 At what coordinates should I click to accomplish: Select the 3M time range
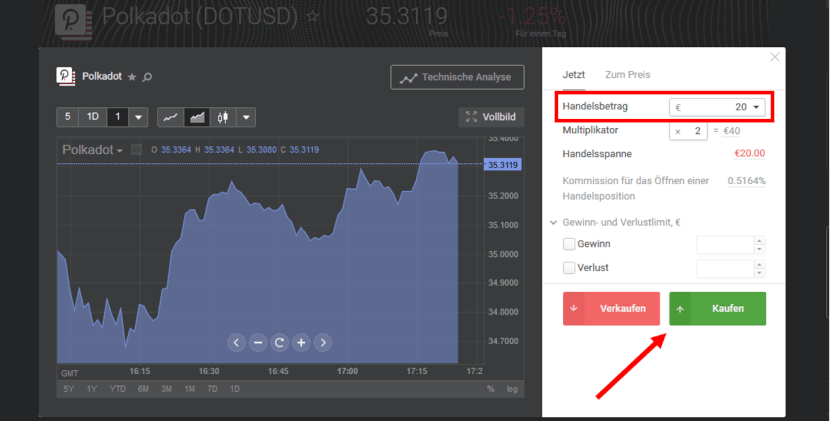(x=167, y=389)
